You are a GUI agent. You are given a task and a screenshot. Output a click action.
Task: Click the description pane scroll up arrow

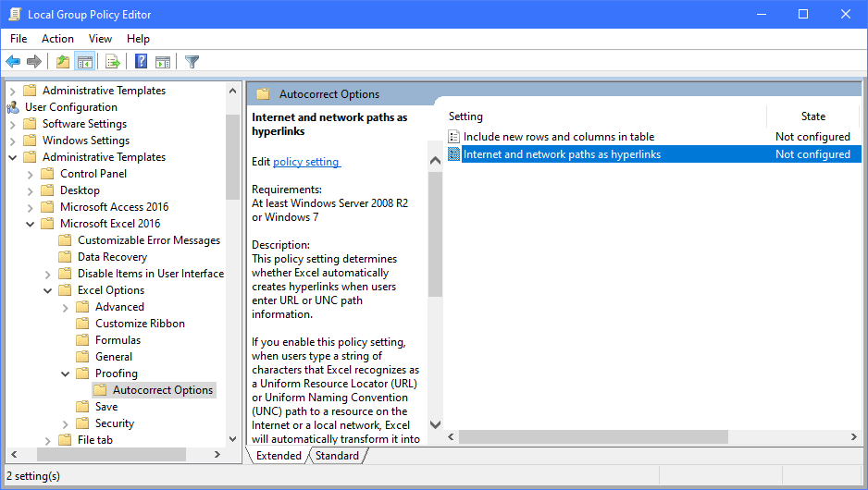click(x=435, y=160)
